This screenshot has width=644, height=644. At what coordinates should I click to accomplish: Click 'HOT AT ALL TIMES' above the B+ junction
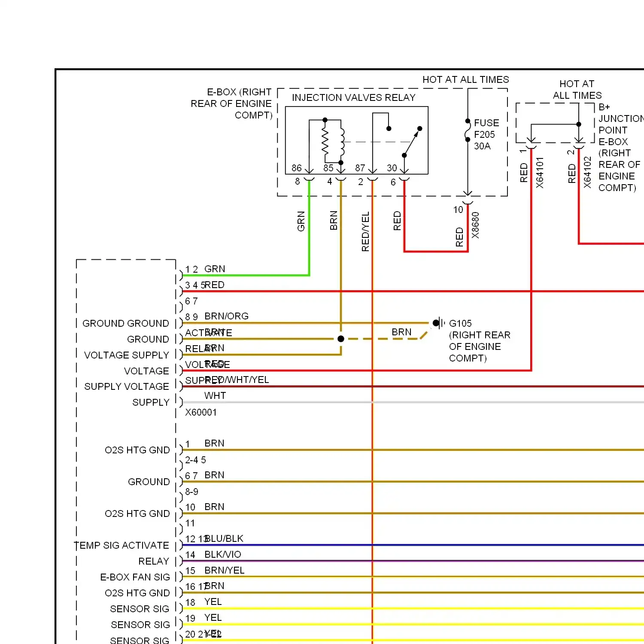tap(577, 89)
